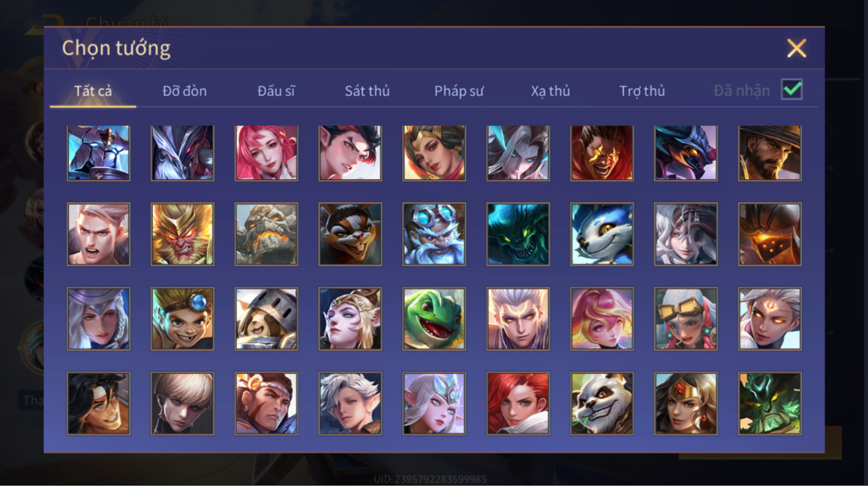The width and height of the screenshot is (868, 488).
Task: Show the Xạ thủ hero category
Action: pos(550,91)
